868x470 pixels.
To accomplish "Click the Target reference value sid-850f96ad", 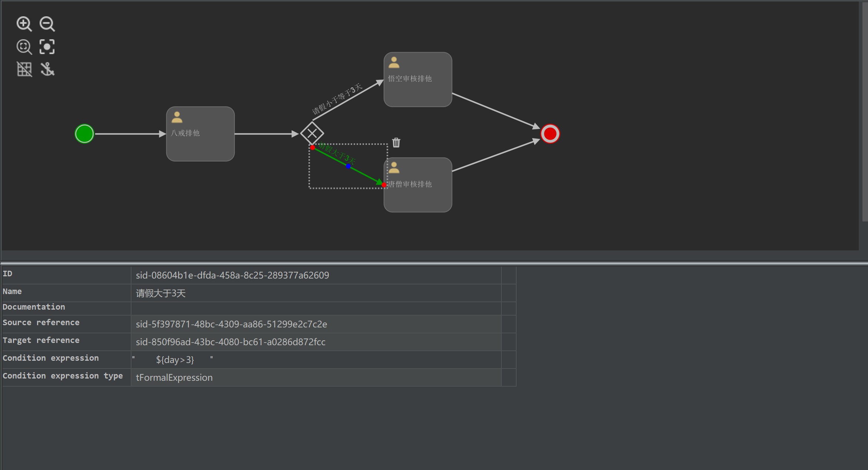I will coord(316,342).
